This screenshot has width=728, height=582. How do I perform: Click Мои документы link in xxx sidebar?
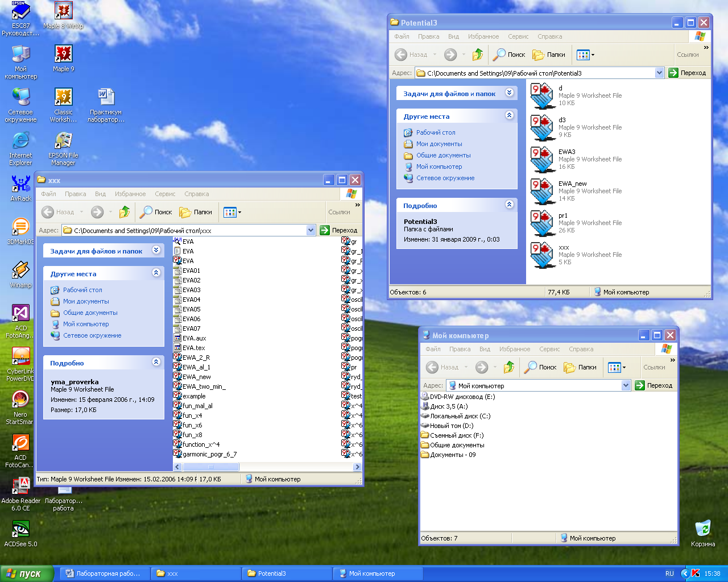tap(86, 301)
